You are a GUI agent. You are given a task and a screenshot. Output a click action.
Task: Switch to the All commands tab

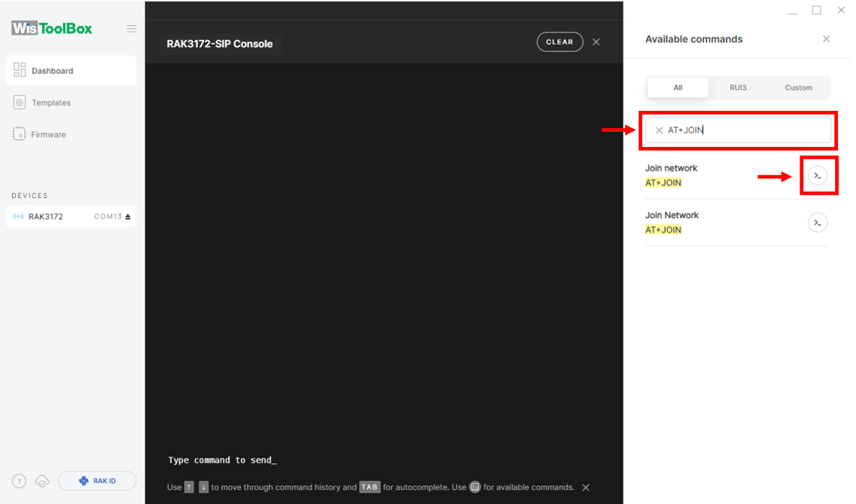pos(677,88)
